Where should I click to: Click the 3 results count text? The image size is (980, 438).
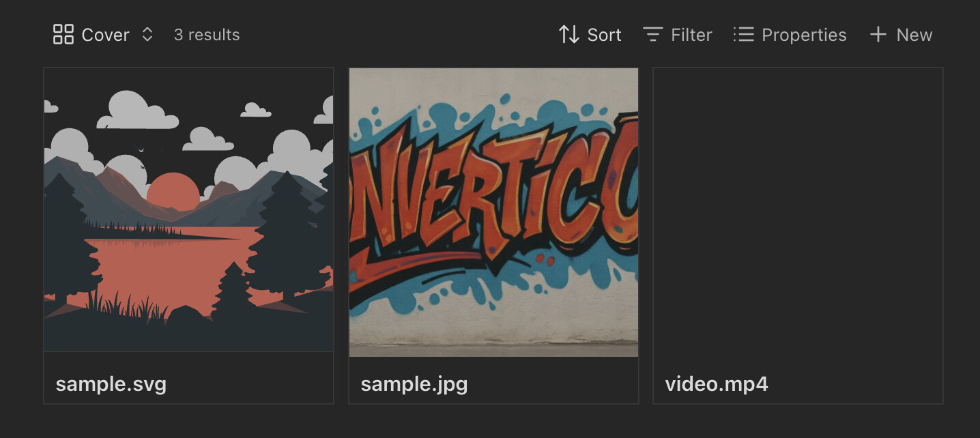[x=207, y=35]
